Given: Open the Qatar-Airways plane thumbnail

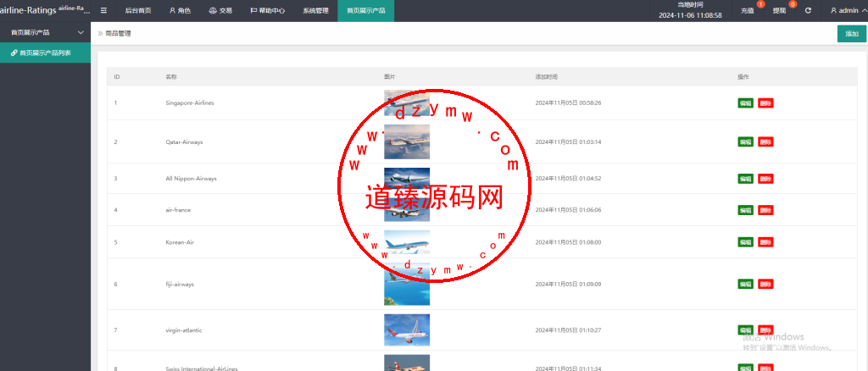Looking at the screenshot, I should click(x=407, y=141).
